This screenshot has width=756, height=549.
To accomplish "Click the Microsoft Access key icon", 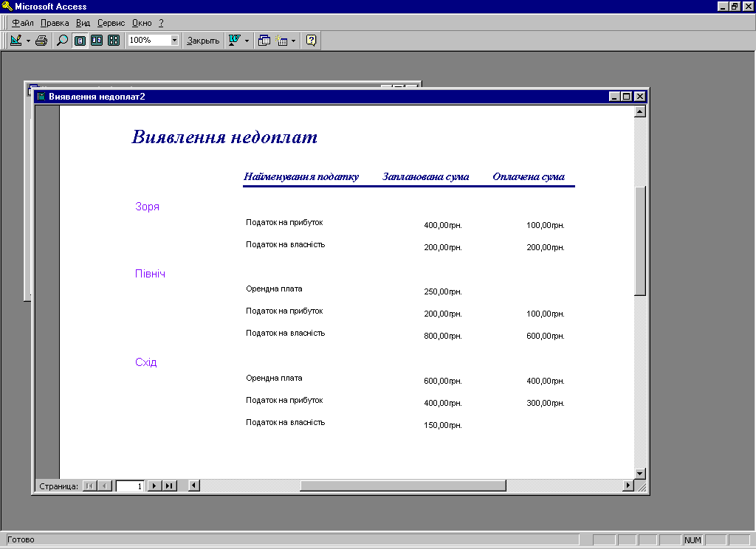I will tap(7, 6).
